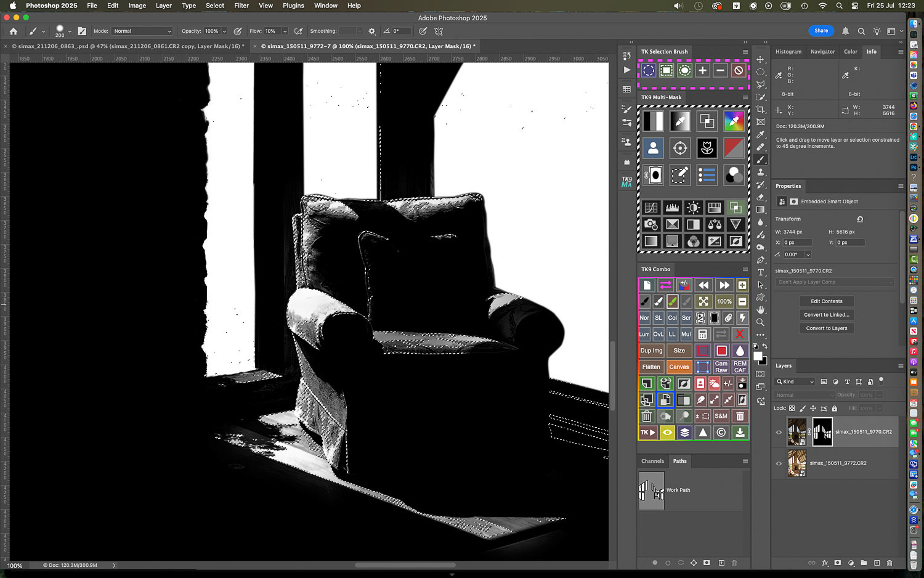Click the Convert to Linked... button
924x578 pixels.
click(827, 315)
